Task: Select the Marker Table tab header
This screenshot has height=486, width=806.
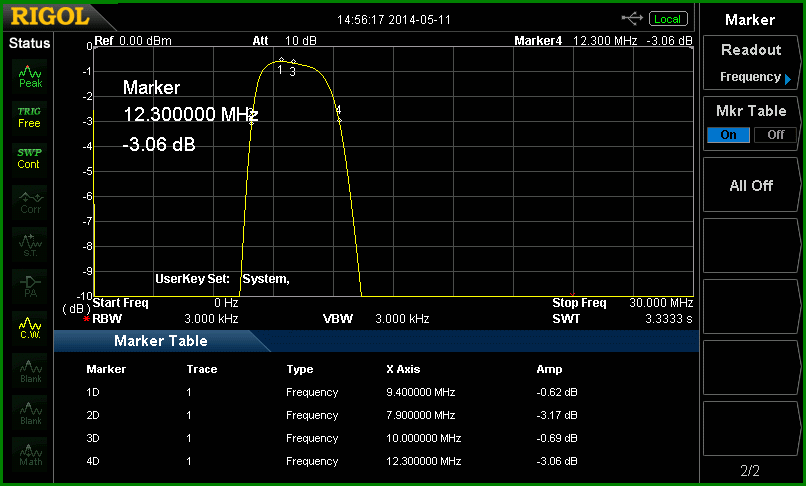Action: click(x=160, y=341)
